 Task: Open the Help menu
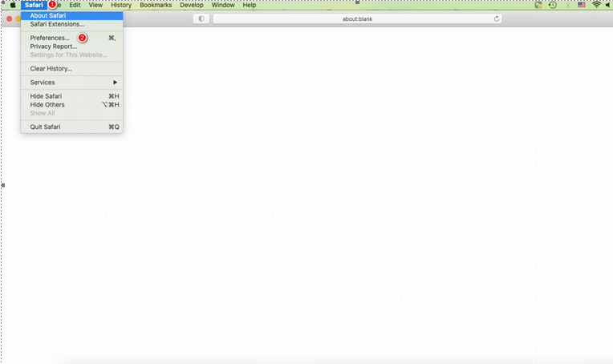(x=249, y=5)
